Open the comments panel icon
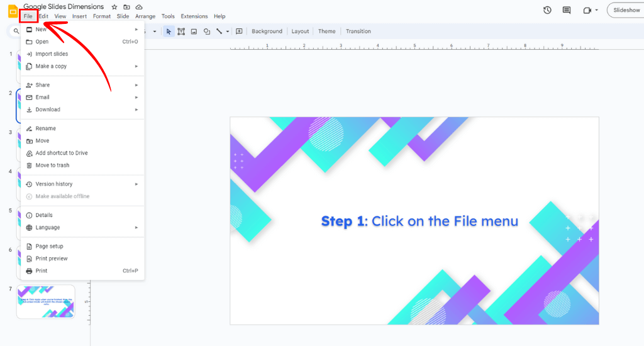 [567, 10]
